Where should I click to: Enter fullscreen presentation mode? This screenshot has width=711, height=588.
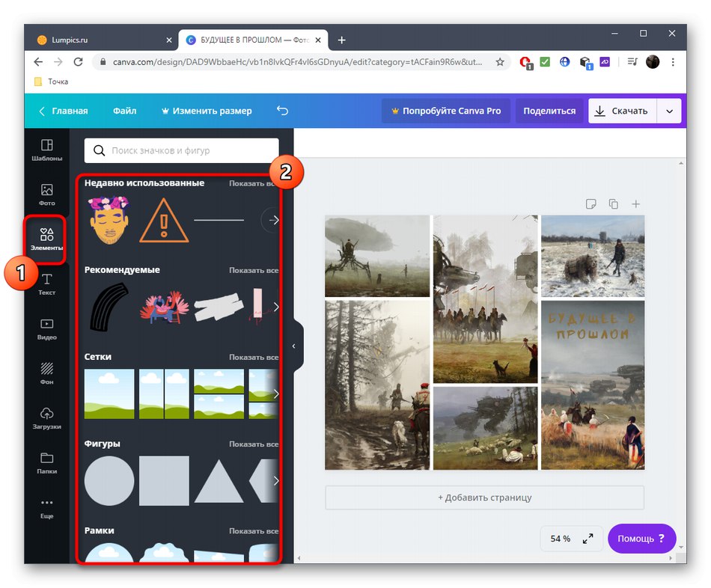pos(588,539)
